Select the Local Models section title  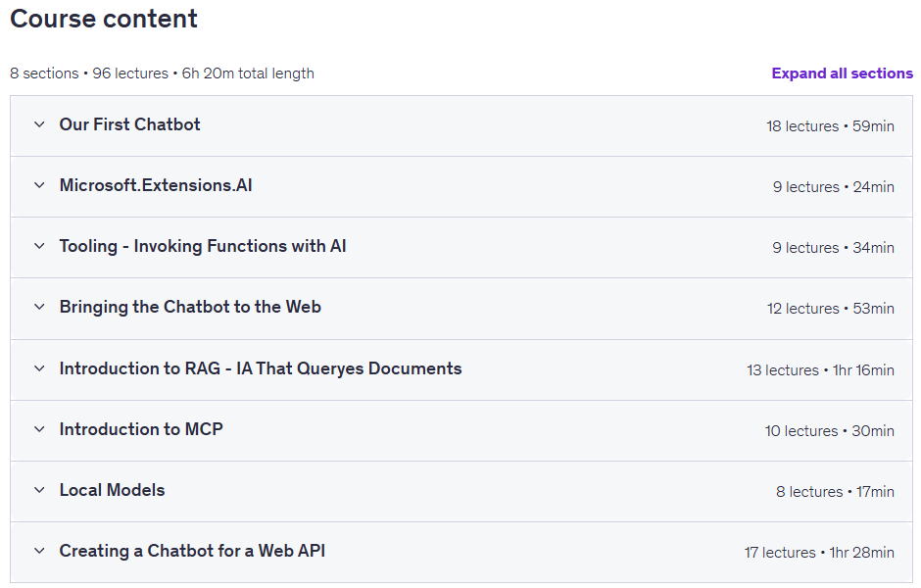113,490
